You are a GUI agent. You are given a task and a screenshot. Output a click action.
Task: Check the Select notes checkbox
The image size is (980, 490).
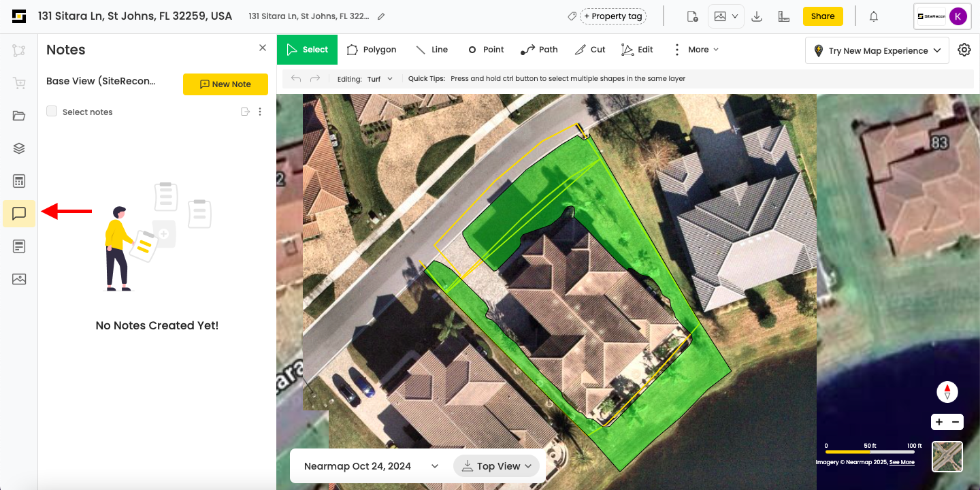pyautogui.click(x=52, y=112)
